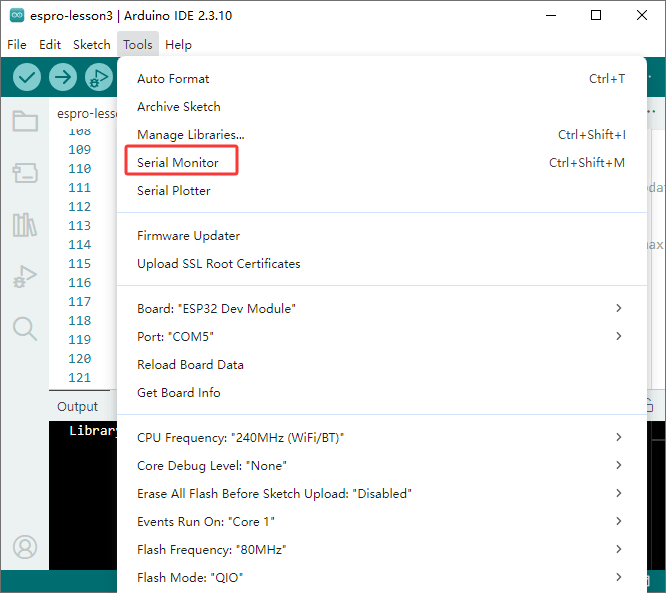The height and width of the screenshot is (593, 666).
Task: Maximize the Arduino IDE window
Action: click(x=596, y=15)
